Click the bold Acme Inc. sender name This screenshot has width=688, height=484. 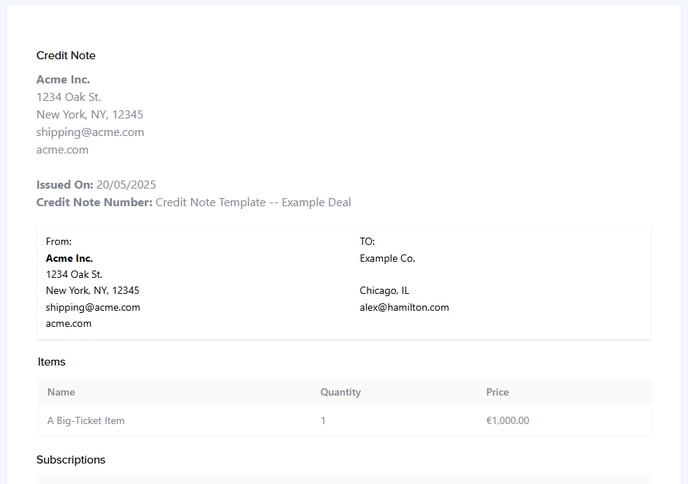tap(69, 258)
